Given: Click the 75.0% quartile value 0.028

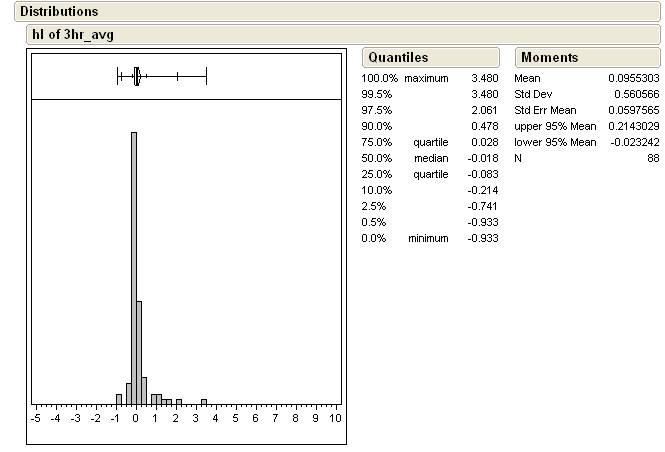Looking at the screenshot, I should 484,142.
